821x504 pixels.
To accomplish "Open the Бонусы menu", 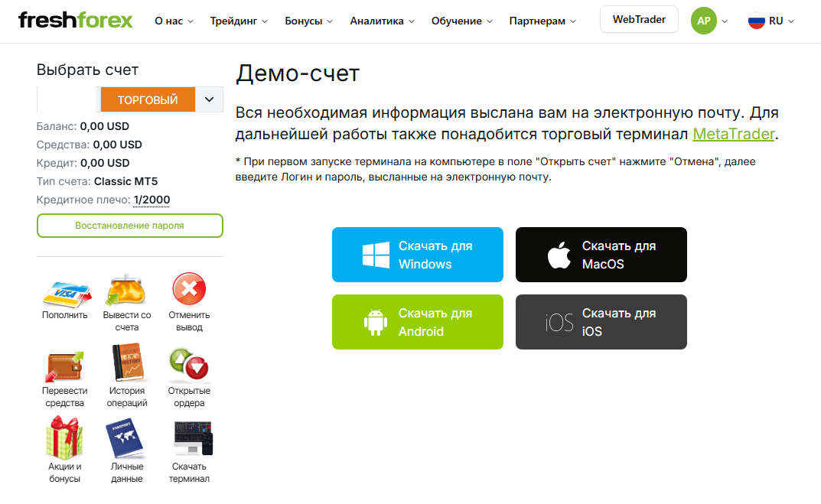I will click(x=308, y=21).
